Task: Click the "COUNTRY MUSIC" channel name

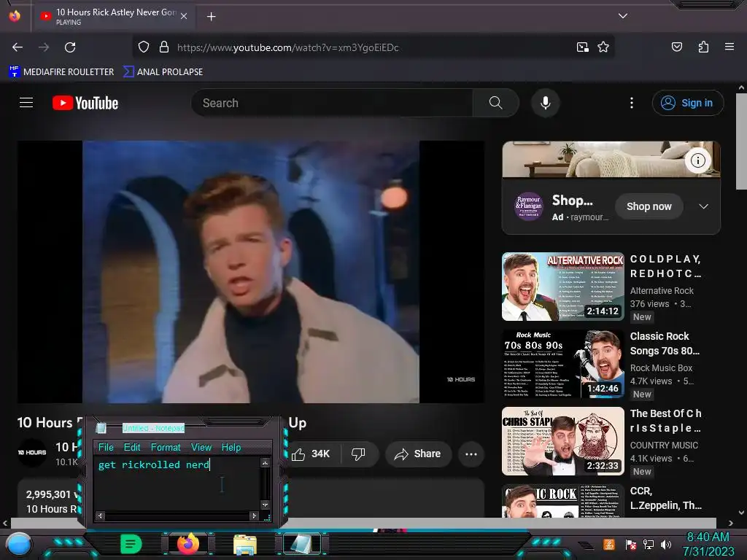Action: click(664, 445)
